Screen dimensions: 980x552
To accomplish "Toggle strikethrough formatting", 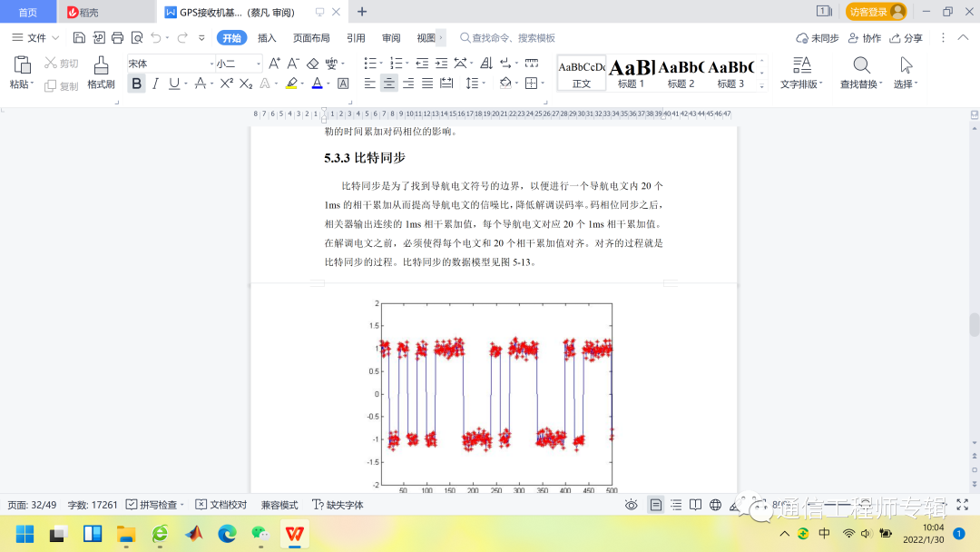I will (x=200, y=84).
